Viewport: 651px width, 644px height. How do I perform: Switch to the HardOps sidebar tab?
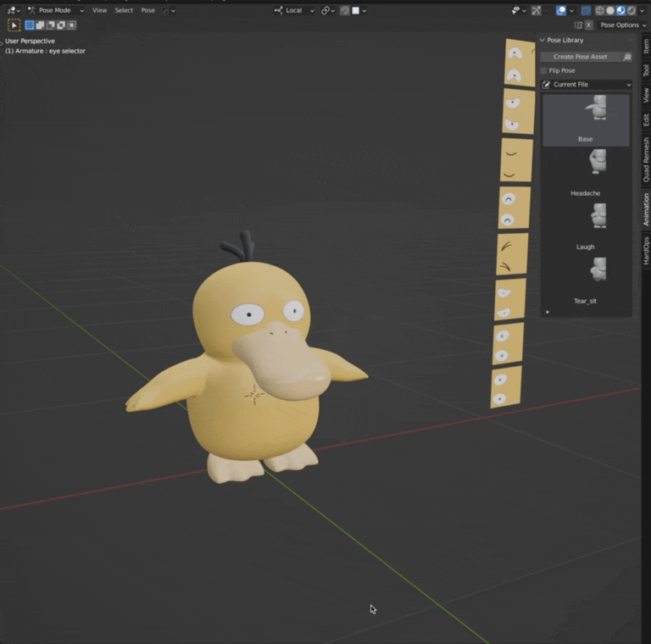[x=646, y=251]
